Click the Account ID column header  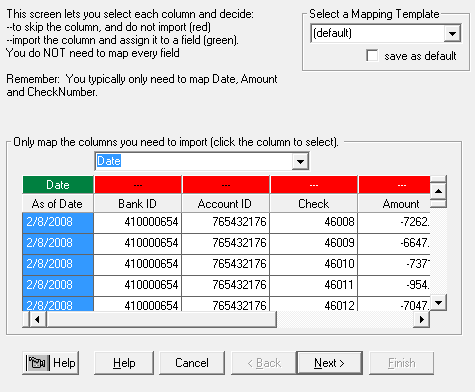pos(226,203)
